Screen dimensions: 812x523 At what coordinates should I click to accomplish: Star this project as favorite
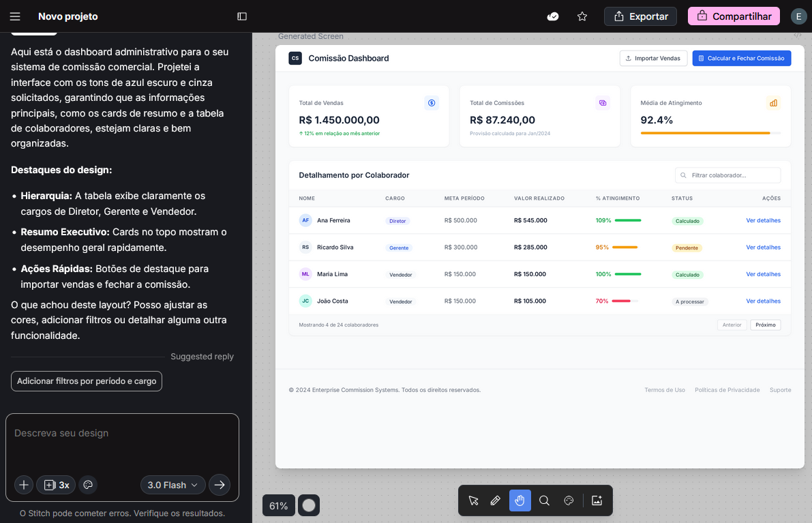click(x=582, y=16)
